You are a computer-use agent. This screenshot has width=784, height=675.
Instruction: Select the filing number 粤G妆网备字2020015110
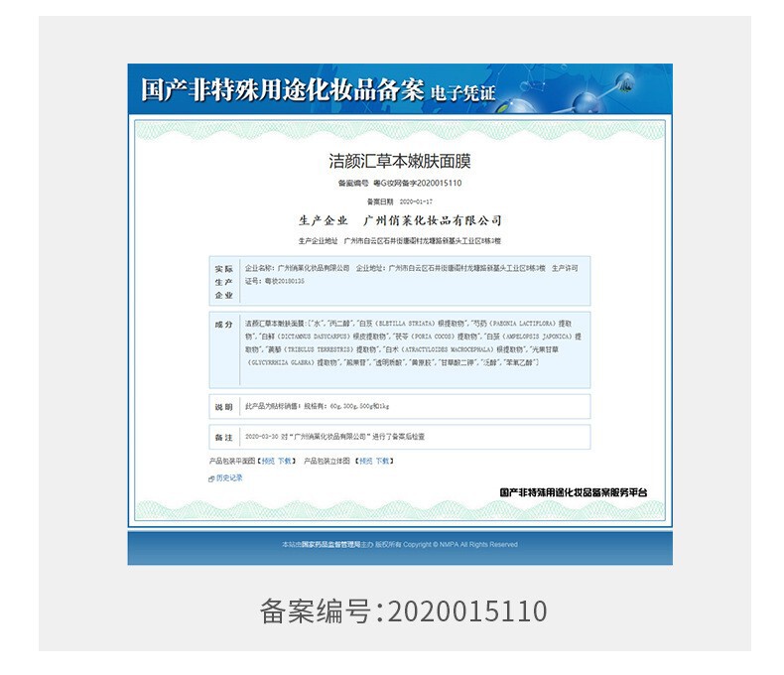point(418,184)
